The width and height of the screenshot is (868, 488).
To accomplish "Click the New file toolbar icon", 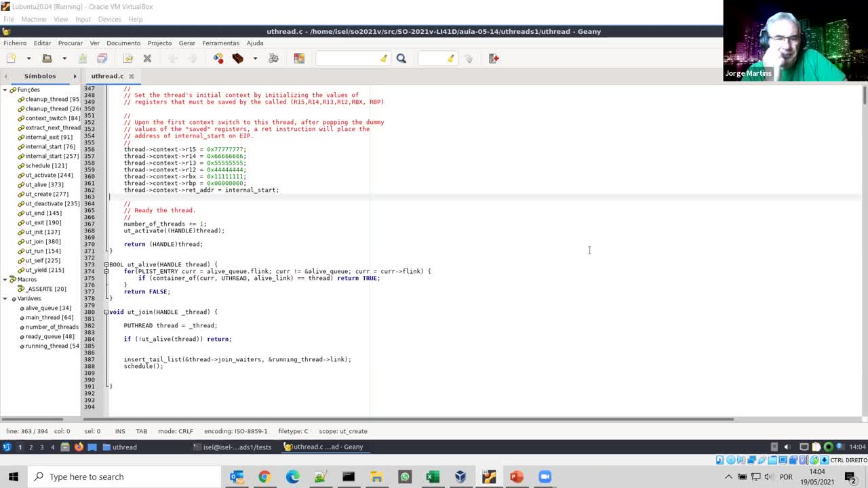I will pos(12,58).
